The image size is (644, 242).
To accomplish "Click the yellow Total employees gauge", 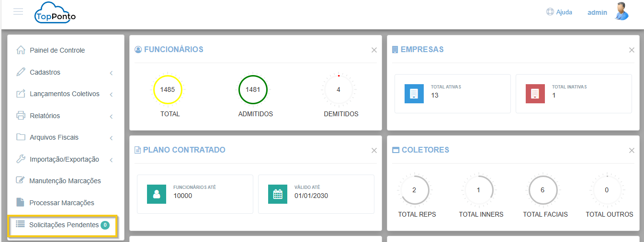I will [x=168, y=89].
